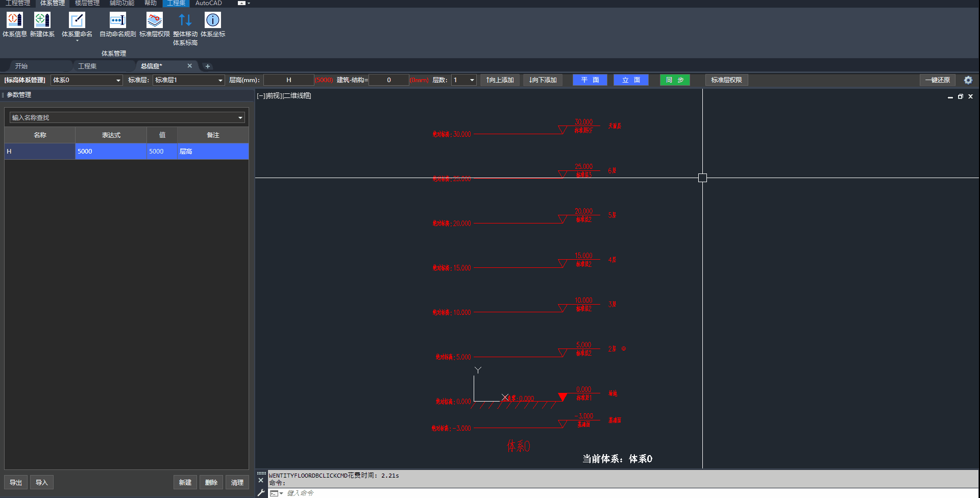Screen dimensions: 980x498
Task: Click the 导出 export button
Action: coord(16,483)
